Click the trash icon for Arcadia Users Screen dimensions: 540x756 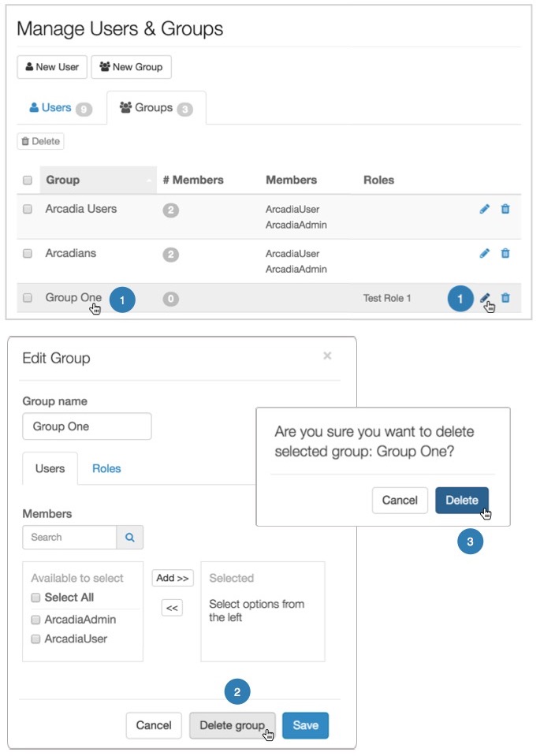505,209
